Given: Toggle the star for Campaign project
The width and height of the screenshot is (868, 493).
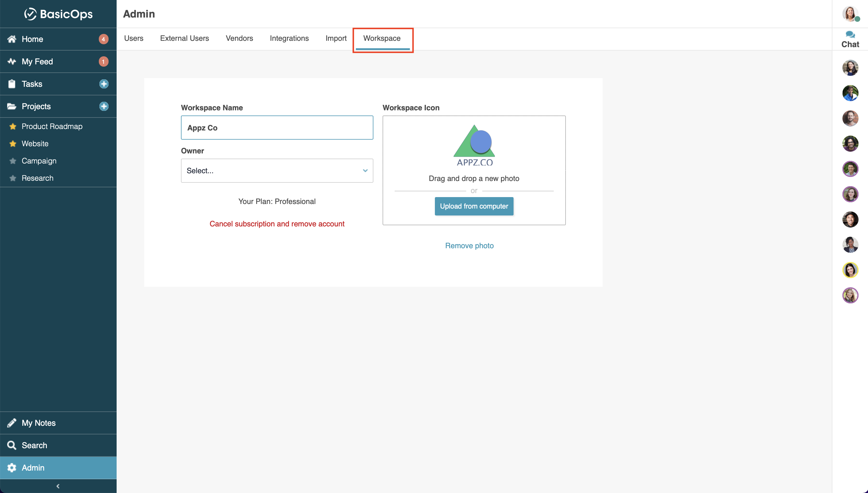Looking at the screenshot, I should coord(13,161).
